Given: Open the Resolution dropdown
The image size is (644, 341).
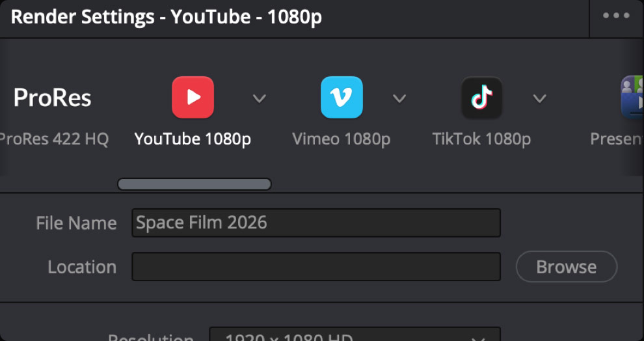Looking at the screenshot, I should tap(355, 334).
